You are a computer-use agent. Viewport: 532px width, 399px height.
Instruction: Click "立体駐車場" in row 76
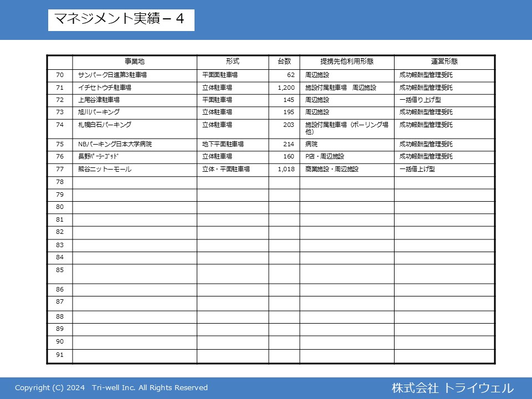click(x=217, y=156)
